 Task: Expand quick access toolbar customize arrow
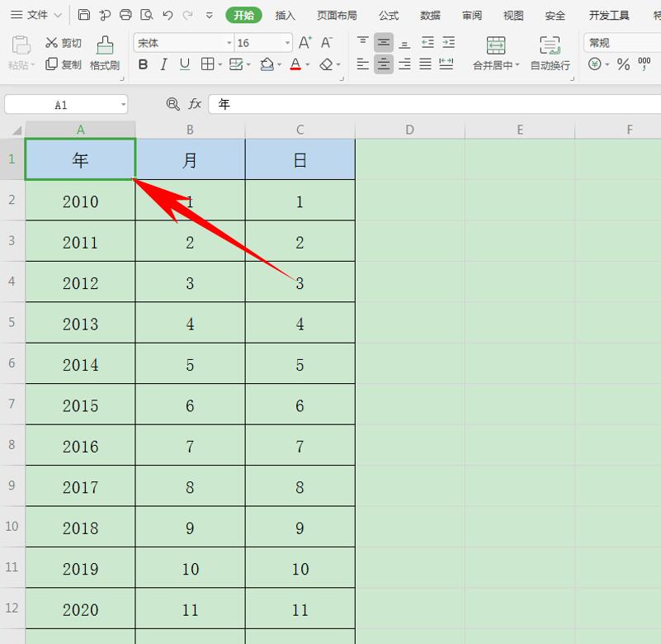coord(209,16)
